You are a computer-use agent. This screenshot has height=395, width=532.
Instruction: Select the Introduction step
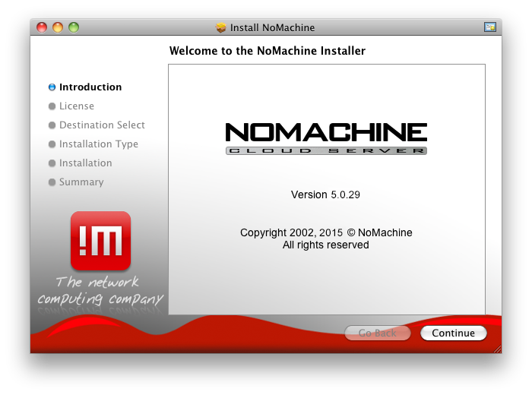pyautogui.click(x=90, y=87)
